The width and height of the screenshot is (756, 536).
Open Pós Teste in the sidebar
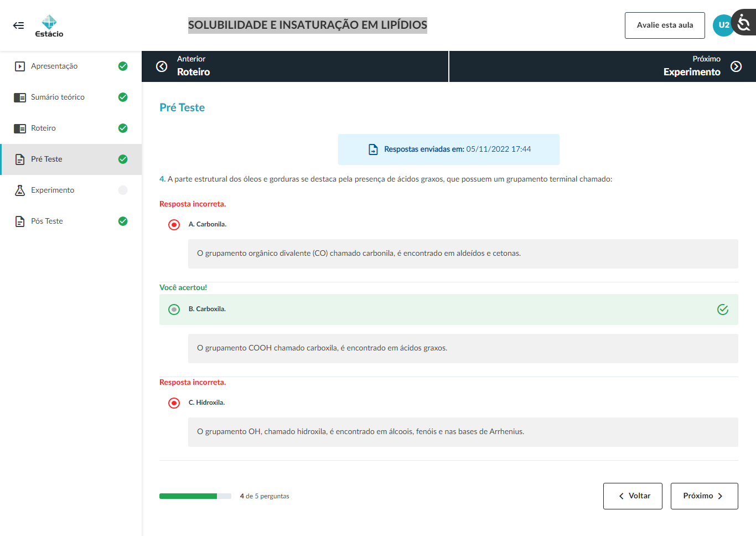pyautogui.click(x=47, y=221)
